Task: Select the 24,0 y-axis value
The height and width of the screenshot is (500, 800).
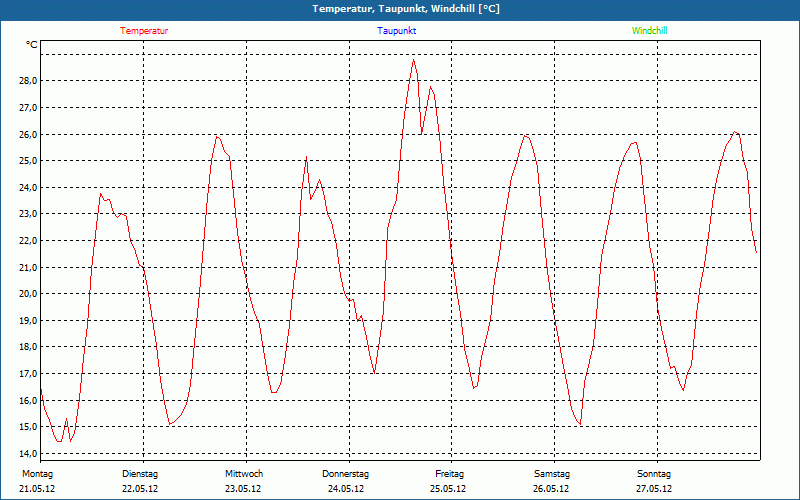Action: tap(28, 187)
